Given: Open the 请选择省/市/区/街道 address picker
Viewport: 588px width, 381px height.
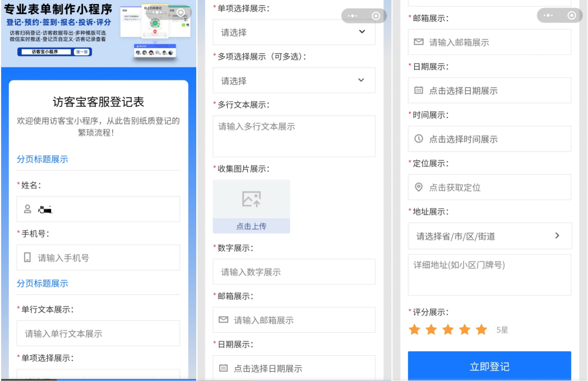Looking at the screenshot, I should (489, 236).
